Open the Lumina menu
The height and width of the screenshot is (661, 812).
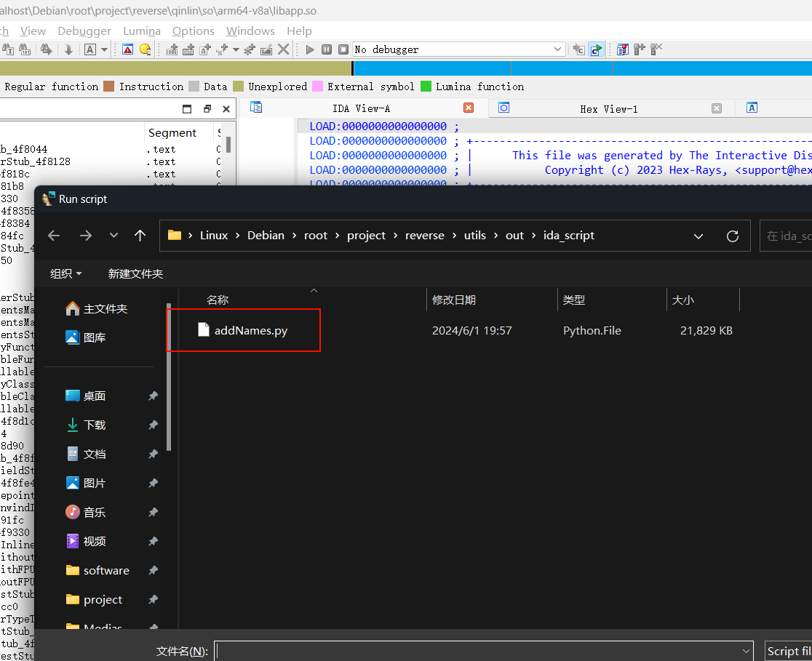[x=142, y=31]
